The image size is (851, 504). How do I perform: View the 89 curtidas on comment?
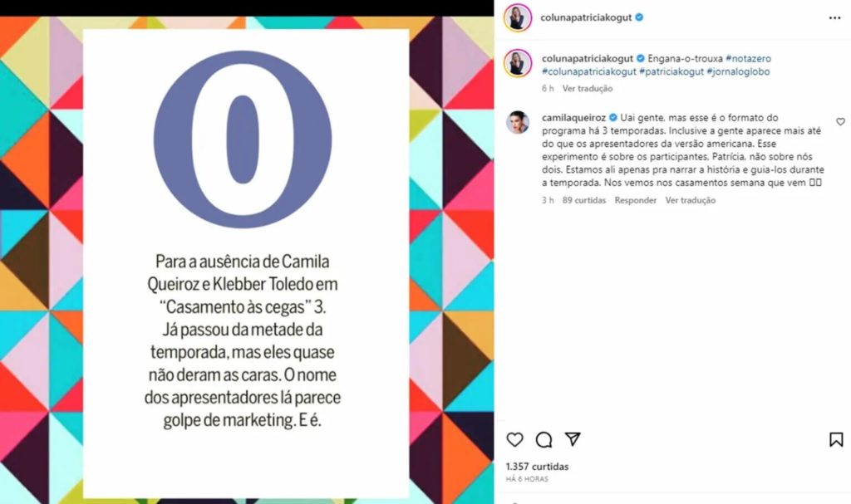point(584,200)
